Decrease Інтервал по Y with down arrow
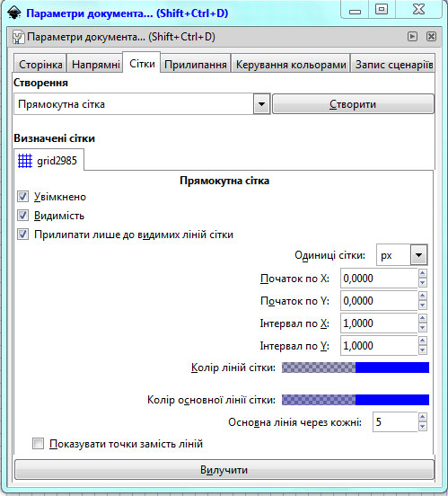This screenshot has width=448, height=496. click(423, 350)
